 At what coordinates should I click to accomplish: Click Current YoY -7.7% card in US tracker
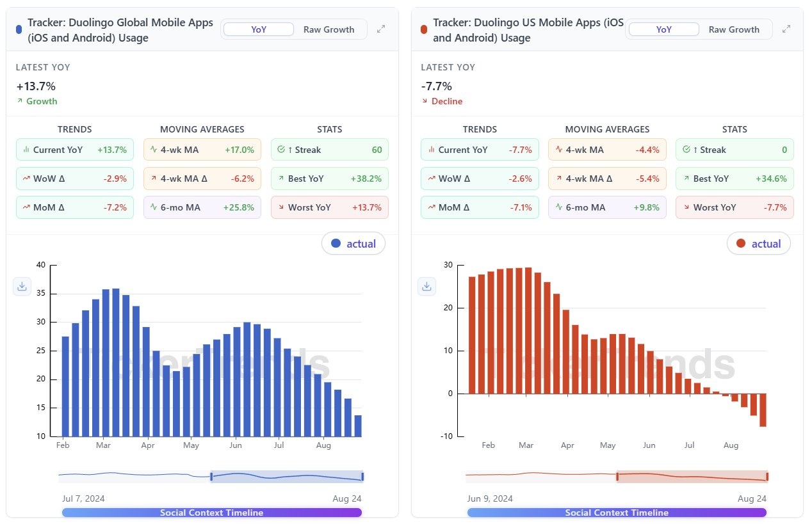pos(480,150)
